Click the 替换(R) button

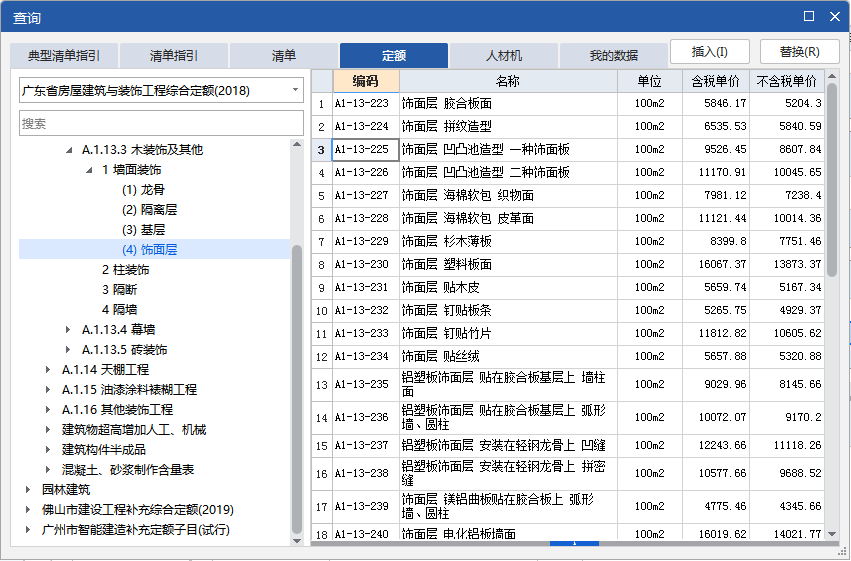point(799,52)
